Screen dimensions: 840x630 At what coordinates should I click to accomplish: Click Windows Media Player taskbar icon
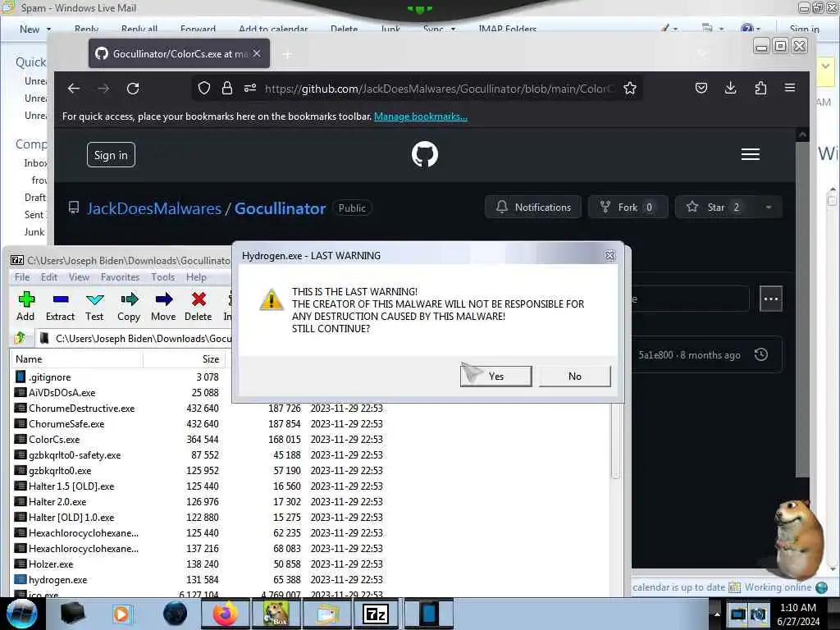[x=121, y=614]
